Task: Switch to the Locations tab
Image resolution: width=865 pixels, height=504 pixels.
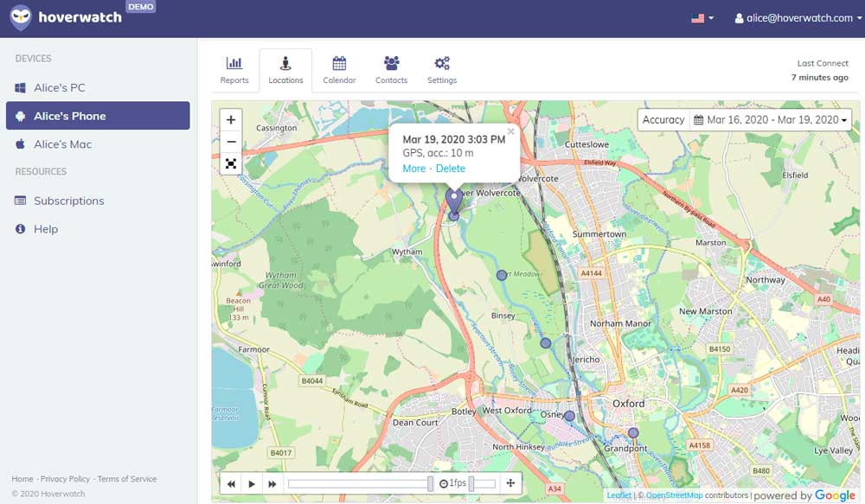Action: (285, 70)
